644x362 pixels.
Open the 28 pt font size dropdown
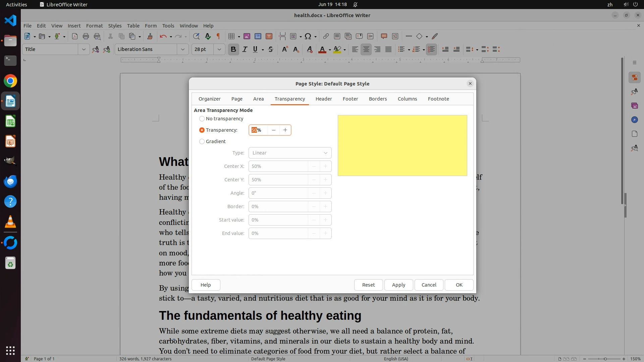pyautogui.click(x=219, y=50)
